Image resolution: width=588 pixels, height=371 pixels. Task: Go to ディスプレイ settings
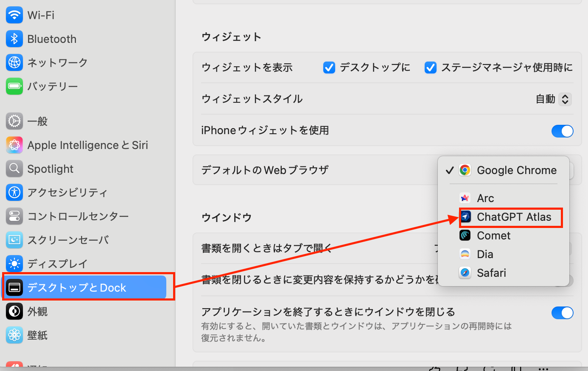[x=85, y=264]
